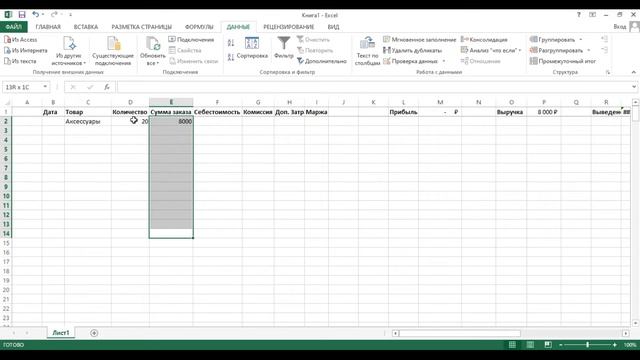
Task: Switch to ВСТАВКА tab
Action: coord(86,27)
